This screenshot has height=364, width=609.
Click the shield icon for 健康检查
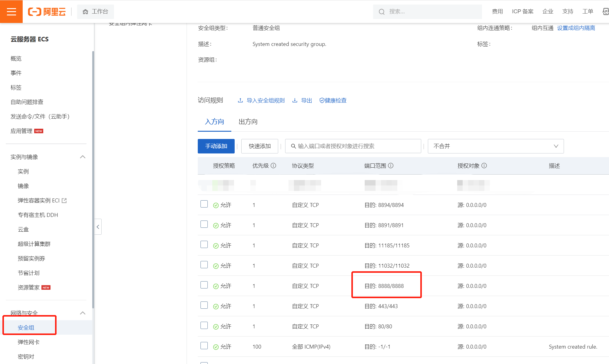coord(322,100)
